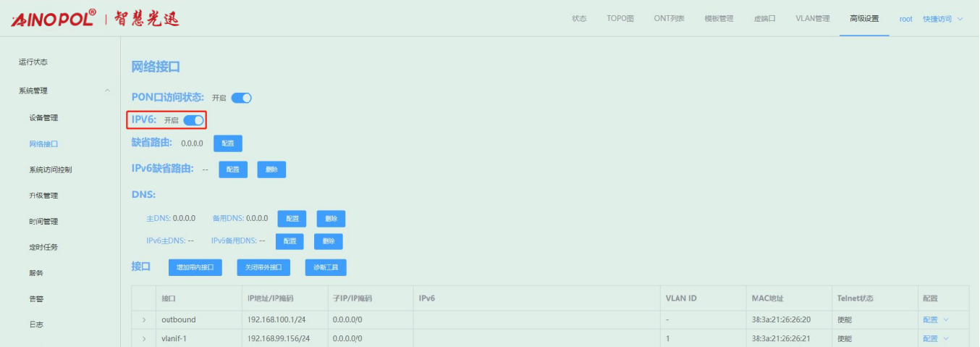This screenshot has height=347, width=980.
Task: Expand the outbound interface row arrow
Action: coord(144,319)
